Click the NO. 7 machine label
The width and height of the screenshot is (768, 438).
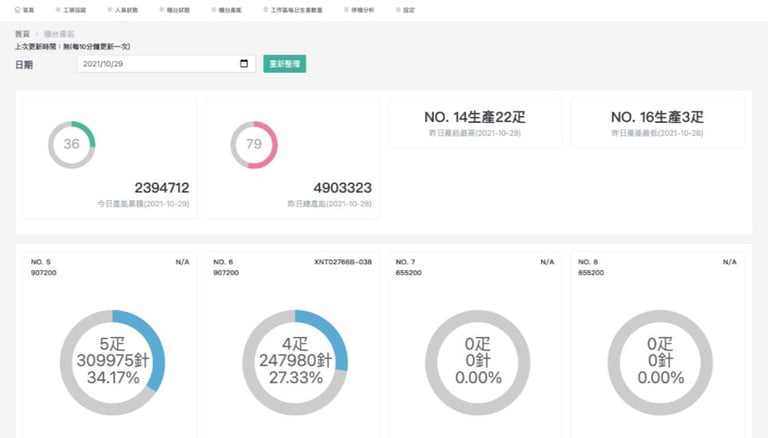pos(406,262)
